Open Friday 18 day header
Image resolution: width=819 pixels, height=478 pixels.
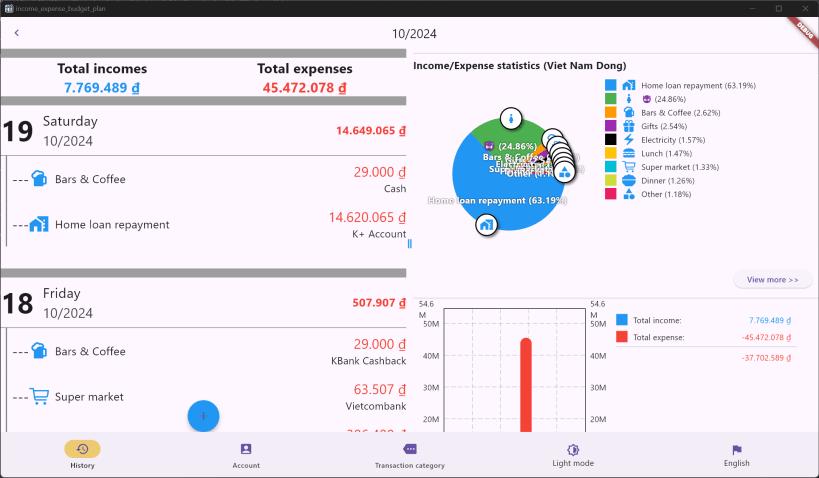[x=203, y=303]
